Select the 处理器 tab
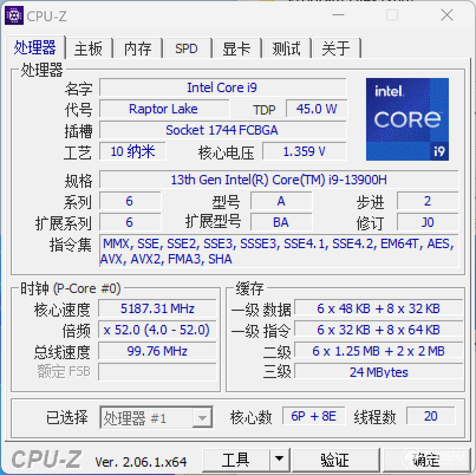The image size is (476, 475). click(35, 48)
